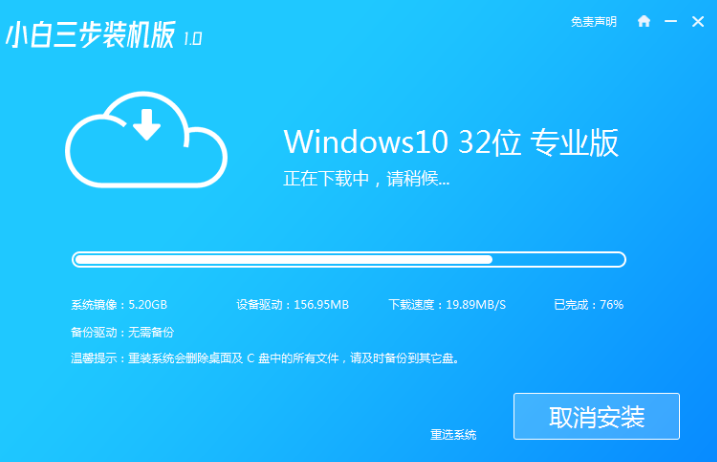Screen dimensions: 717x462
Task: Close the installer window
Action: point(696,21)
